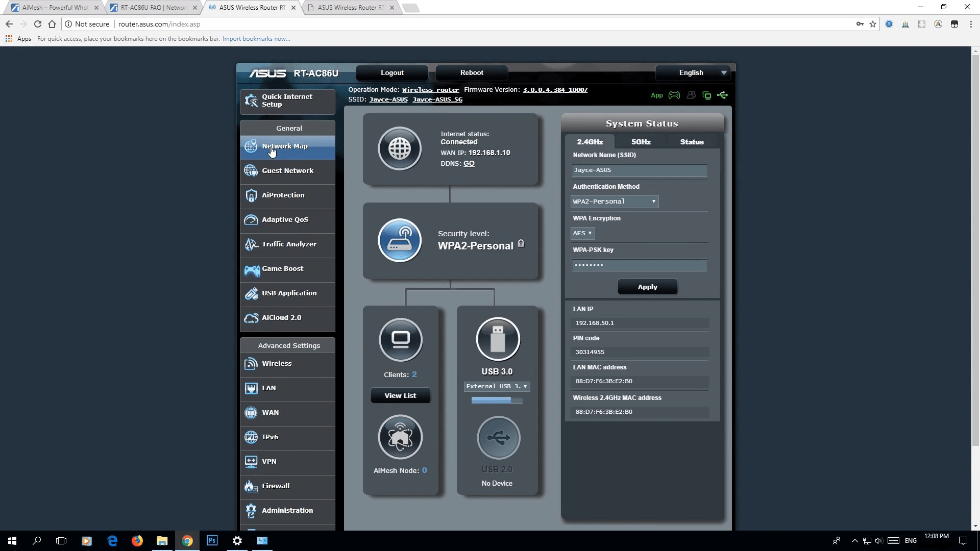Viewport: 980px width, 551px height.
Task: Select the 2.4GHz tab
Action: tap(590, 142)
